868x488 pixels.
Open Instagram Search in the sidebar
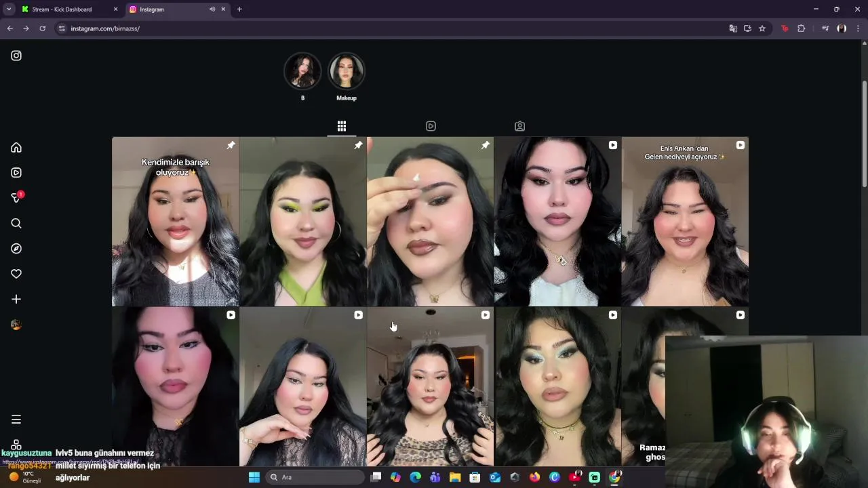(16, 224)
